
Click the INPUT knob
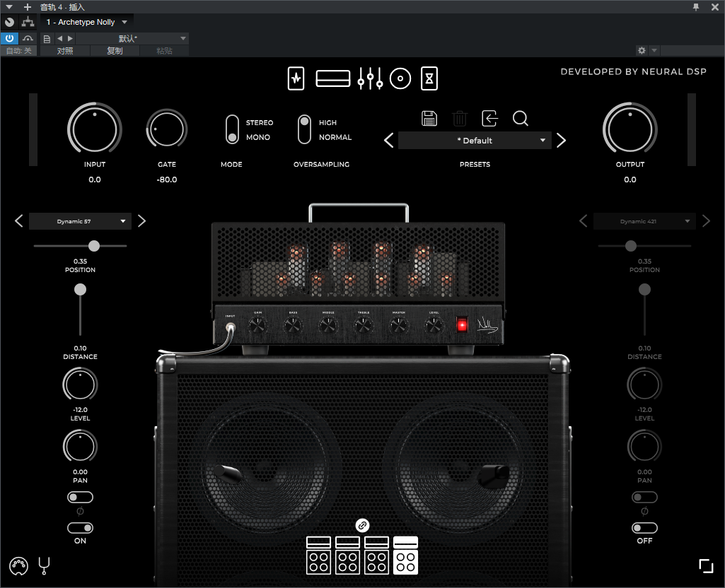[95, 129]
